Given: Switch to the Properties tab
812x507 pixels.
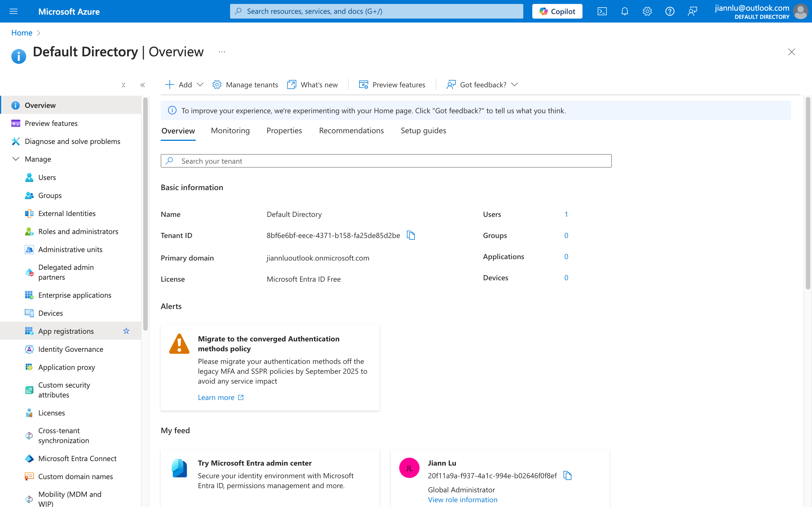Looking at the screenshot, I should click(x=284, y=130).
